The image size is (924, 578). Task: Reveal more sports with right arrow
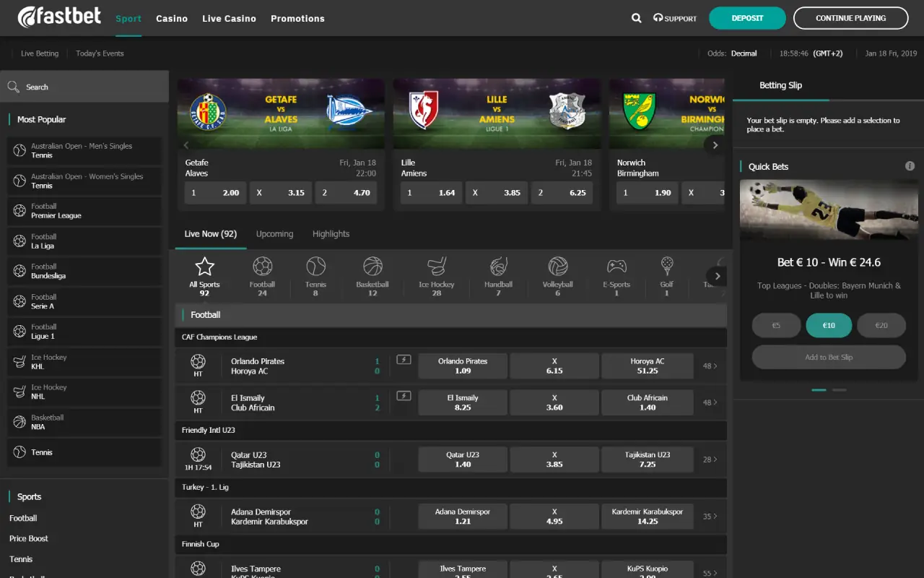tap(716, 276)
